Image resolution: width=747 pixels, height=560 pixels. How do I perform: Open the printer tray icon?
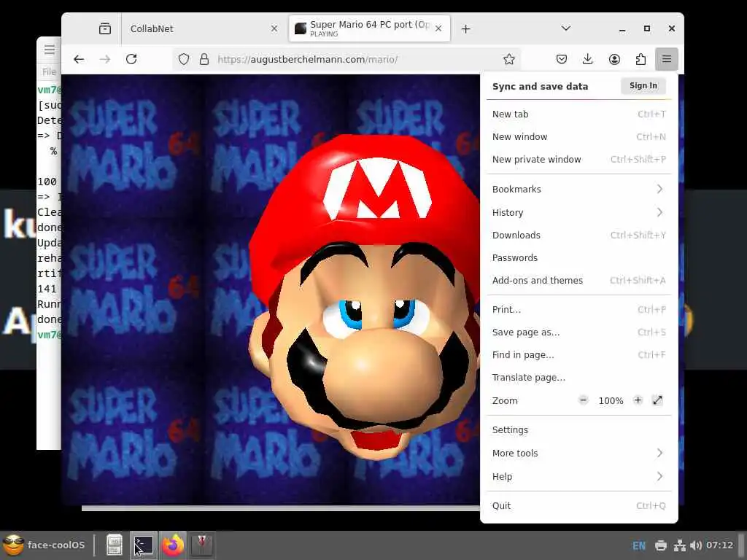[661, 545]
